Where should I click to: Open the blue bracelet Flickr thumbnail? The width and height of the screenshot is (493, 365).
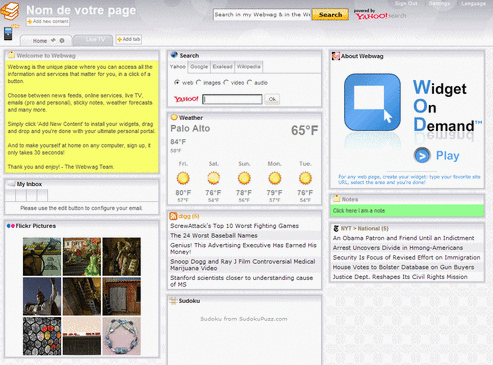click(x=122, y=336)
